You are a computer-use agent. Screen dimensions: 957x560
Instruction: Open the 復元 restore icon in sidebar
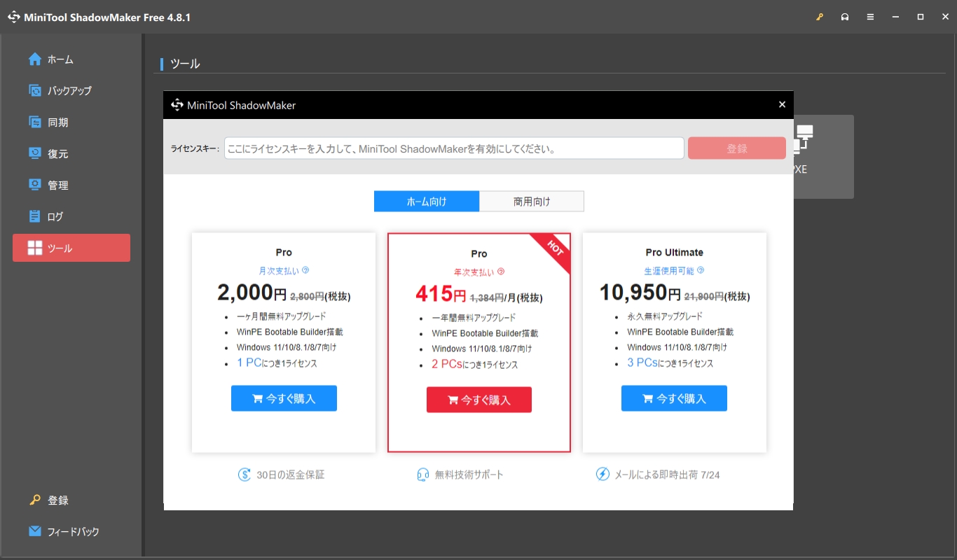[35, 153]
